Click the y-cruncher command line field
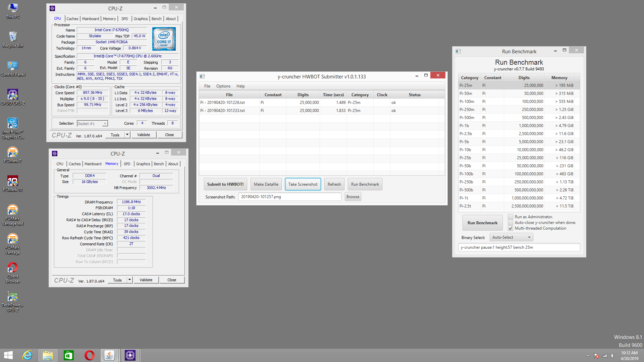Screen dimensions: 644x362 (x=519, y=247)
